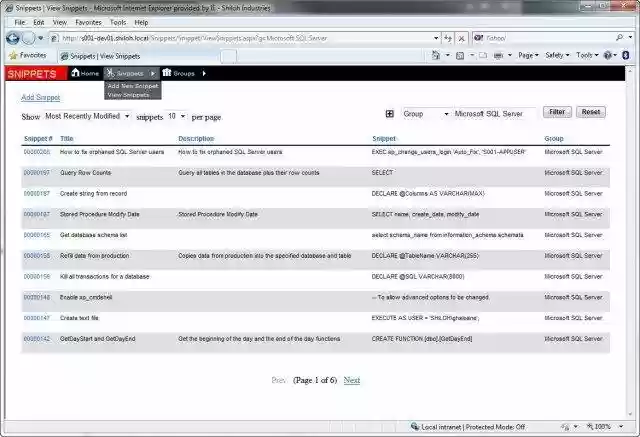Click the Filter button
The width and height of the screenshot is (640, 437).
557,112
